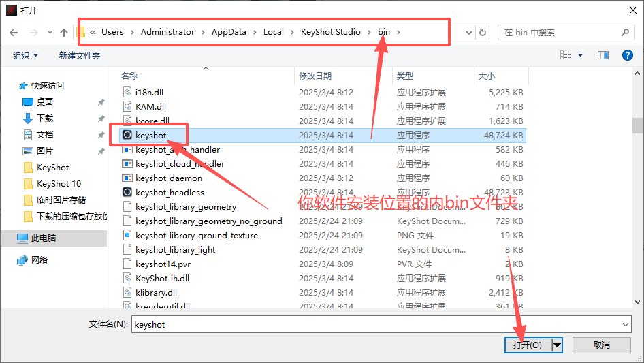Expand the file name combo dropdown
Image resolution: width=644 pixels, height=363 pixels.
pos(625,324)
